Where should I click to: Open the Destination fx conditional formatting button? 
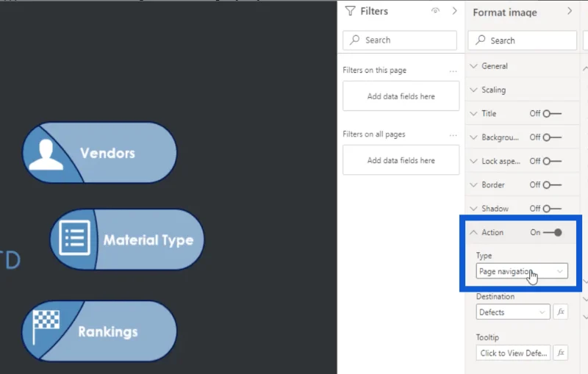coord(561,312)
